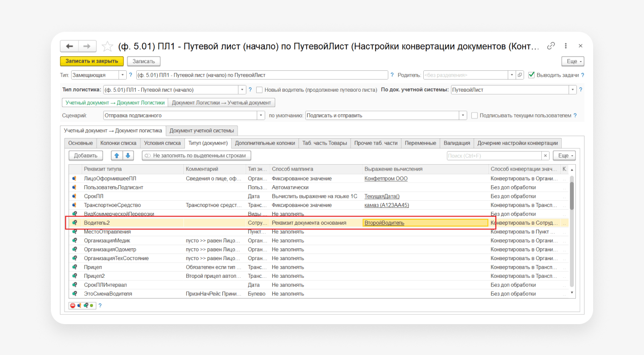
Task: Click the red stop legend icon under the table
Action: pos(73,306)
